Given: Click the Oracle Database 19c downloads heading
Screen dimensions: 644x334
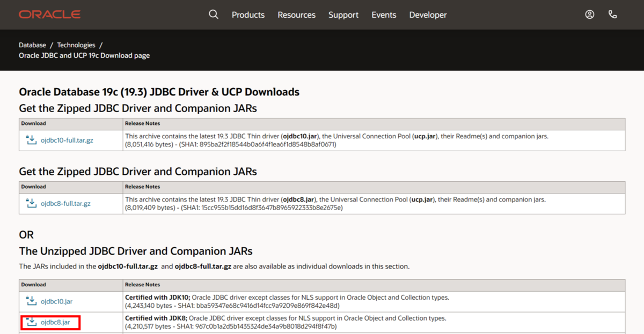Looking at the screenshot, I should tap(159, 92).
